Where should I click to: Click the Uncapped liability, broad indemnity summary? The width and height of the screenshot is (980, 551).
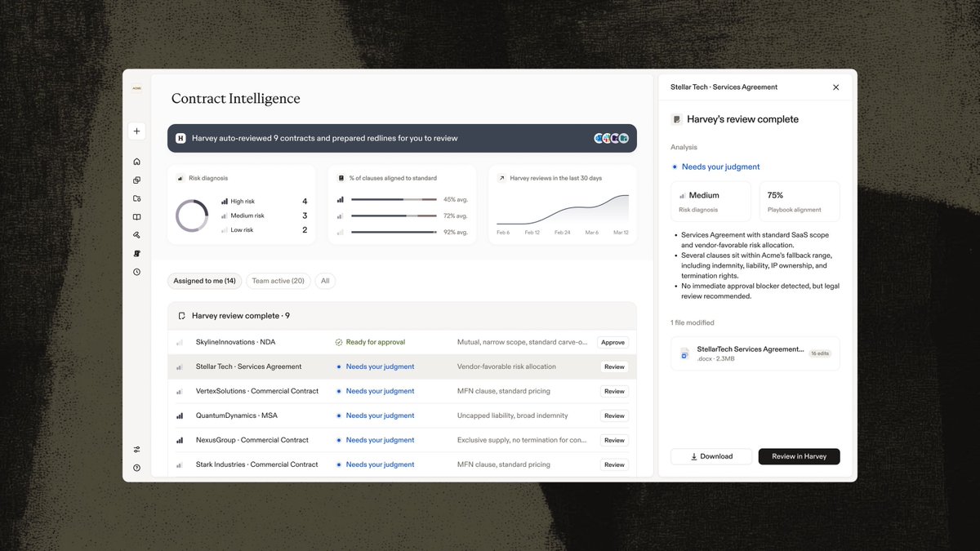(513, 416)
